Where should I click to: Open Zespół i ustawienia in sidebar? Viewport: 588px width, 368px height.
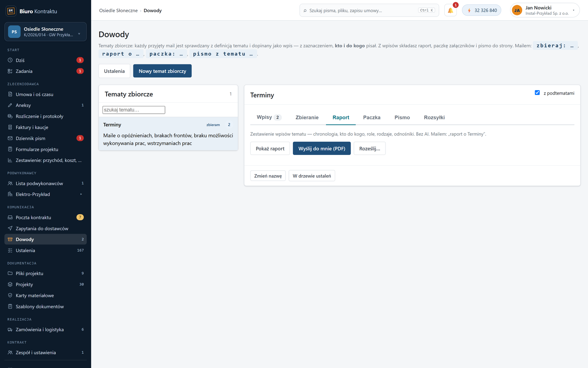click(x=46, y=353)
